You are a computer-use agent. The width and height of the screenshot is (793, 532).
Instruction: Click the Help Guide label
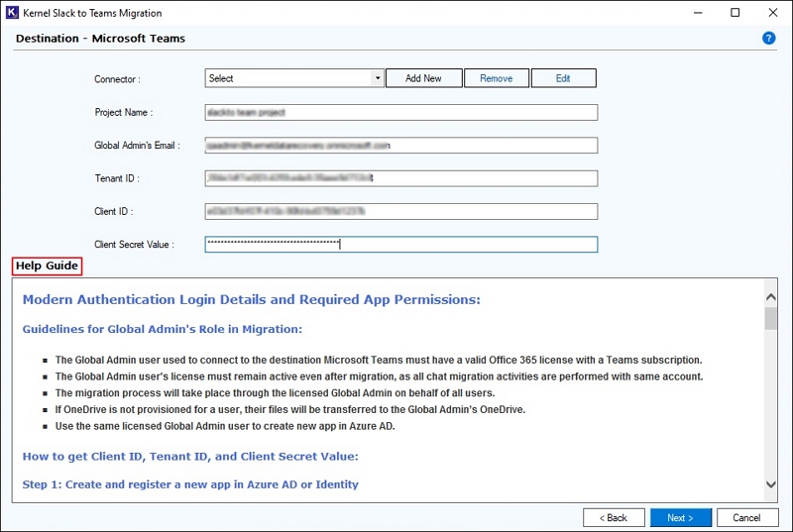(47, 266)
